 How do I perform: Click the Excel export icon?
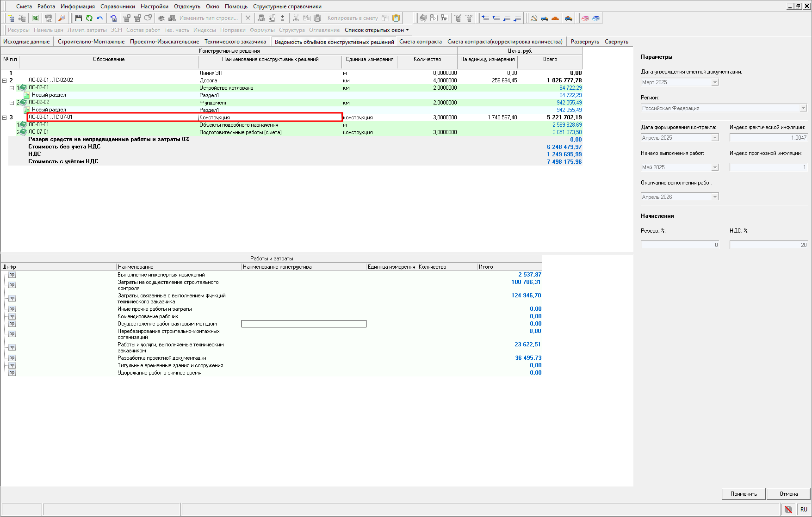pyautogui.click(x=35, y=18)
